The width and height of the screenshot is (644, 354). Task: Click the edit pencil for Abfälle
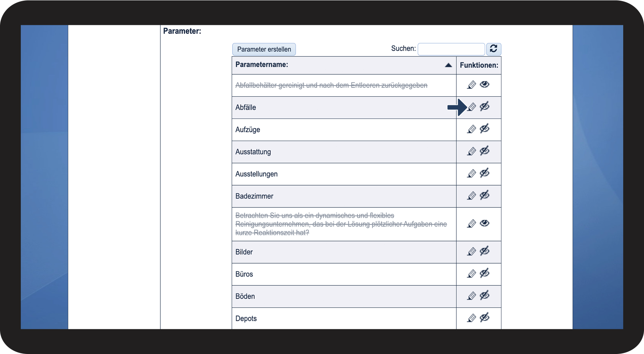pyautogui.click(x=472, y=107)
